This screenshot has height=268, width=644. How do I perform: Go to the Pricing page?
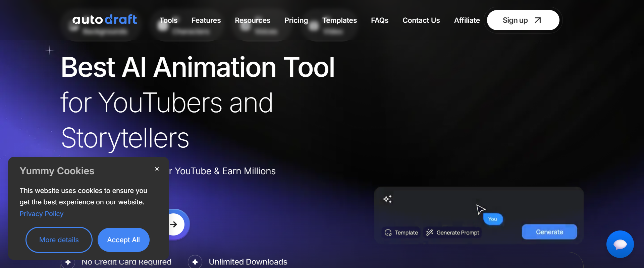coord(296,20)
